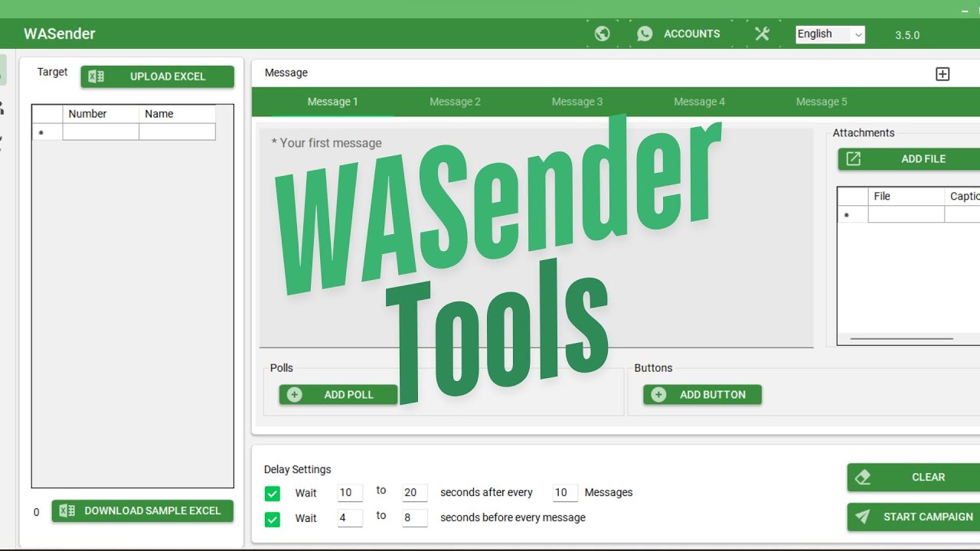Switch to Message 4 tab

point(699,102)
